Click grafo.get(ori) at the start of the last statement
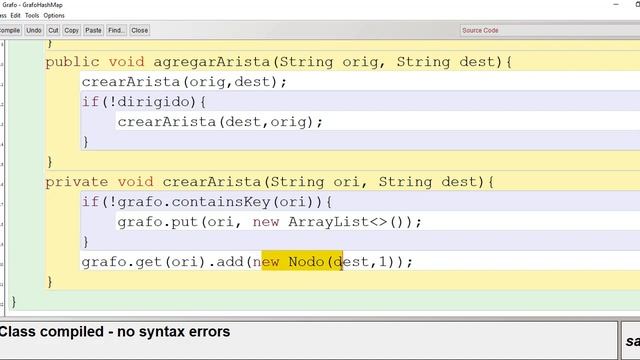The image size is (640, 360). pos(143,262)
